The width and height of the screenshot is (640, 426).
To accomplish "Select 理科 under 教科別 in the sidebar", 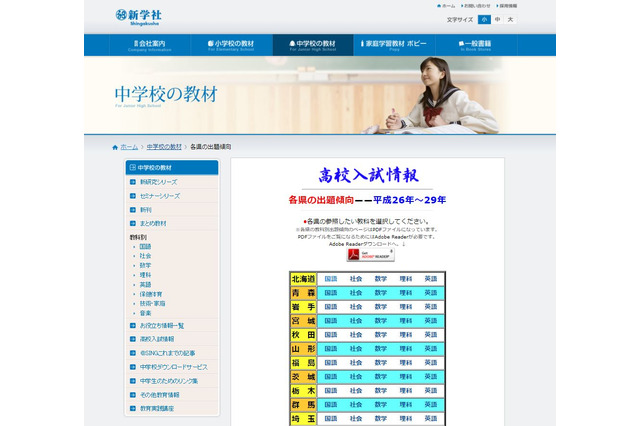I will click(x=145, y=275).
